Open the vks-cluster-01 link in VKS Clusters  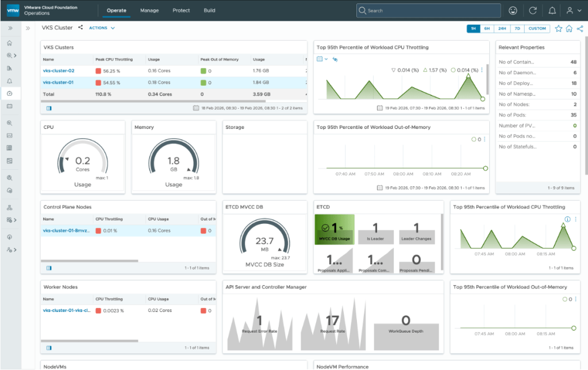[58, 82]
